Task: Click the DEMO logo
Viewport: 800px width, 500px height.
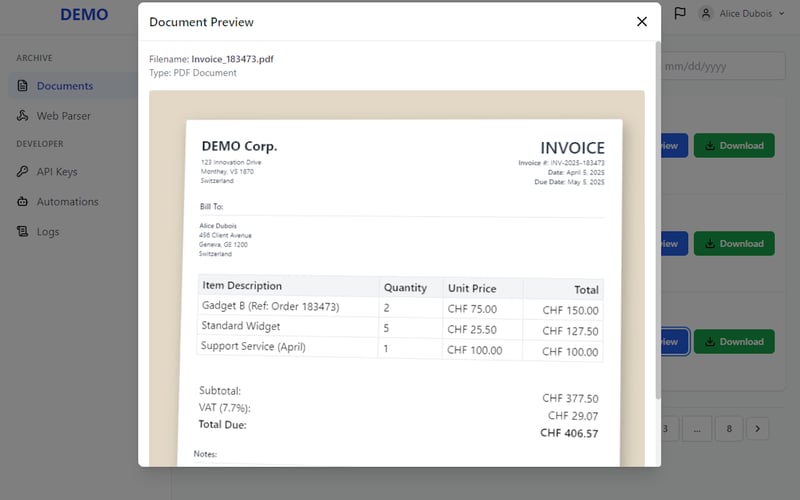Action: coord(84,14)
